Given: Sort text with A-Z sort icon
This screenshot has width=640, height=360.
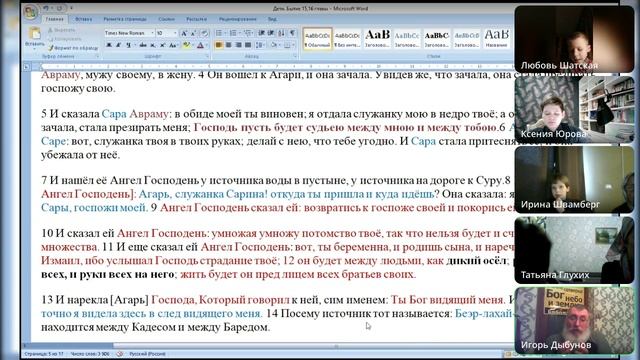Looking at the screenshot, I should (x=281, y=33).
